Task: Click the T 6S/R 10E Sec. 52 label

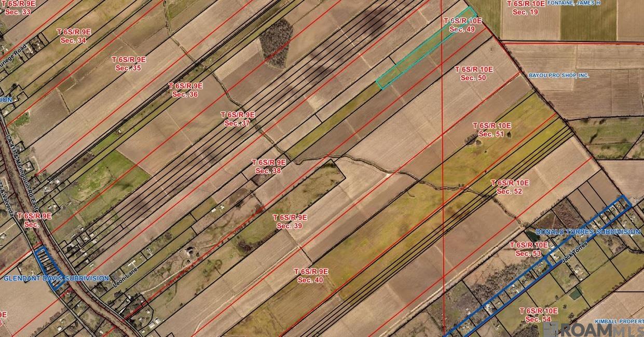Action: (x=510, y=187)
